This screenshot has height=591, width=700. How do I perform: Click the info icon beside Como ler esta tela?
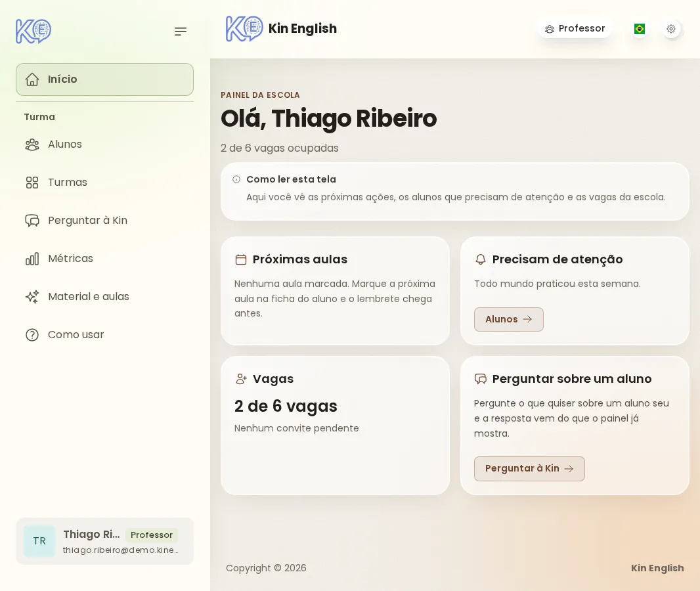point(236,179)
